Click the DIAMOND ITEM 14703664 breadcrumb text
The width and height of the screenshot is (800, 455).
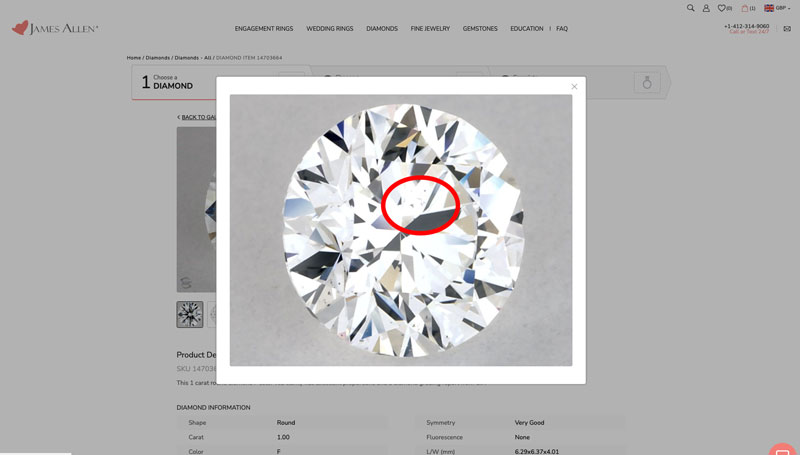[x=249, y=58]
